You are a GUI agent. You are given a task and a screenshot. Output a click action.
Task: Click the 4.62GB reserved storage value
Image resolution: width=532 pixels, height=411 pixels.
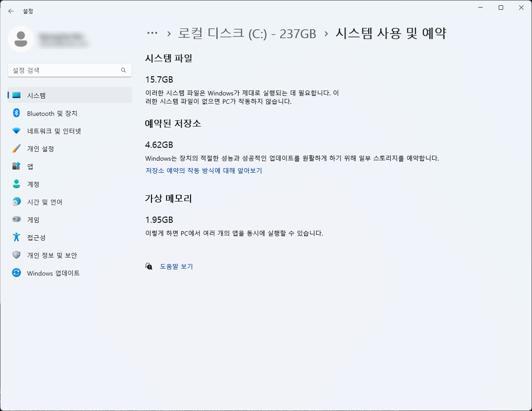(x=159, y=145)
